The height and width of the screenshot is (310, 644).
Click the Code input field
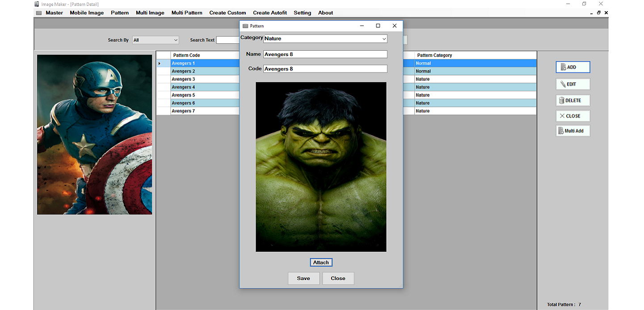pos(325,69)
